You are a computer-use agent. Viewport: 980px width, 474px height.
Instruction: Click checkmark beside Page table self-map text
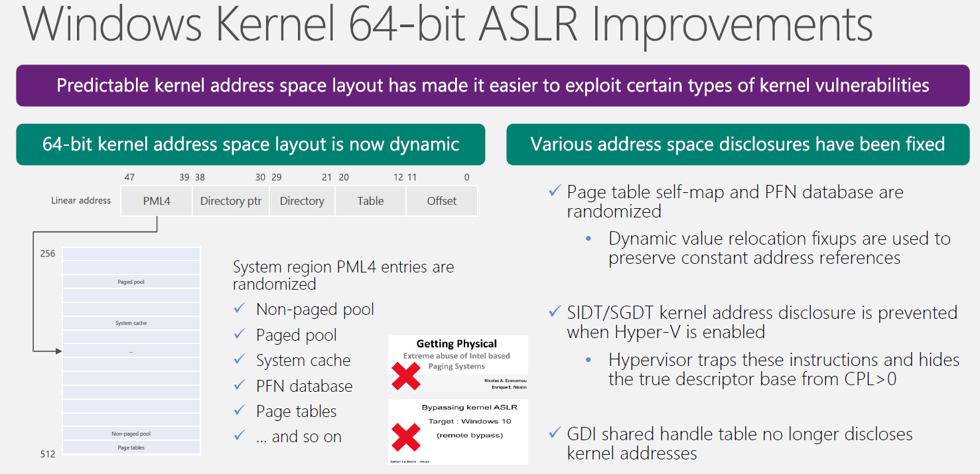pyautogui.click(x=555, y=192)
